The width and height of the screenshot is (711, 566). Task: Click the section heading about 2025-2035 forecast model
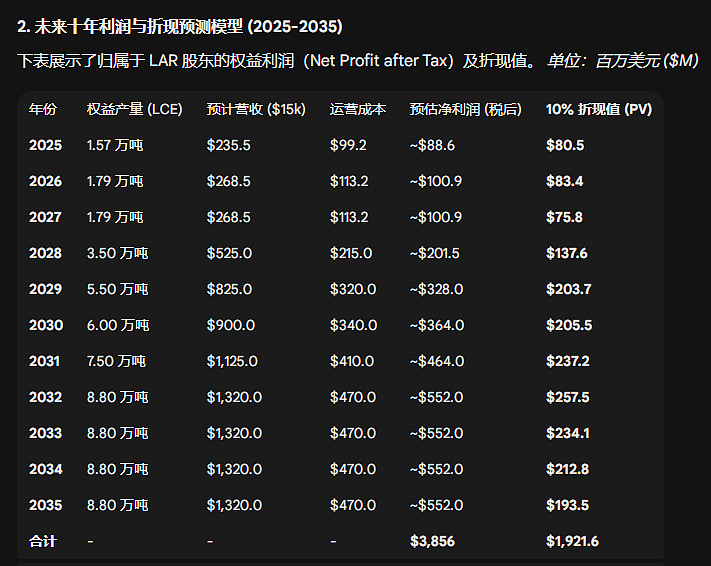coord(187,24)
